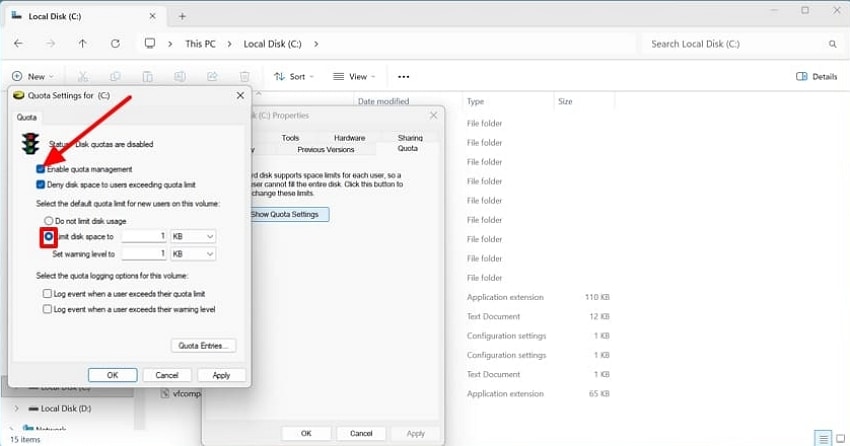Open the View dropdown

(x=355, y=77)
